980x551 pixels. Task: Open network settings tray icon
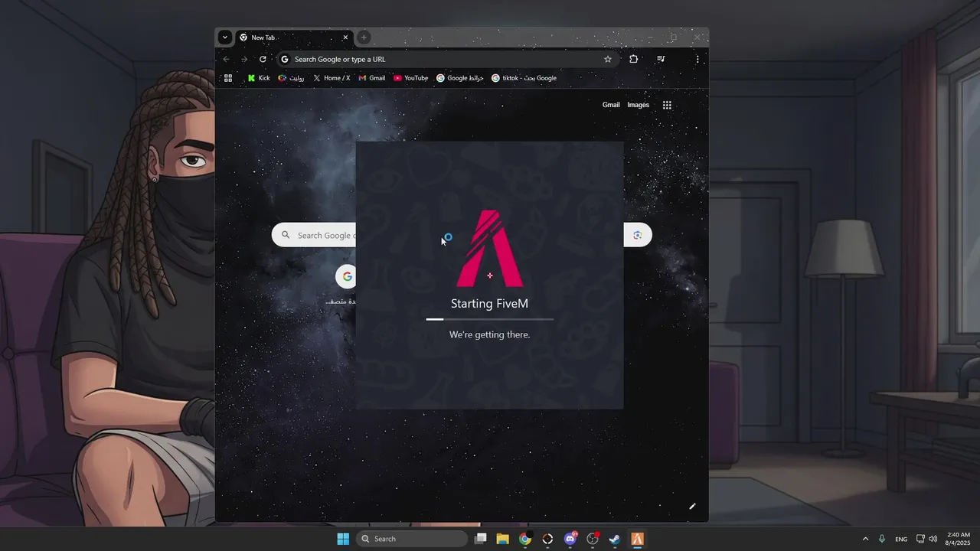point(920,539)
